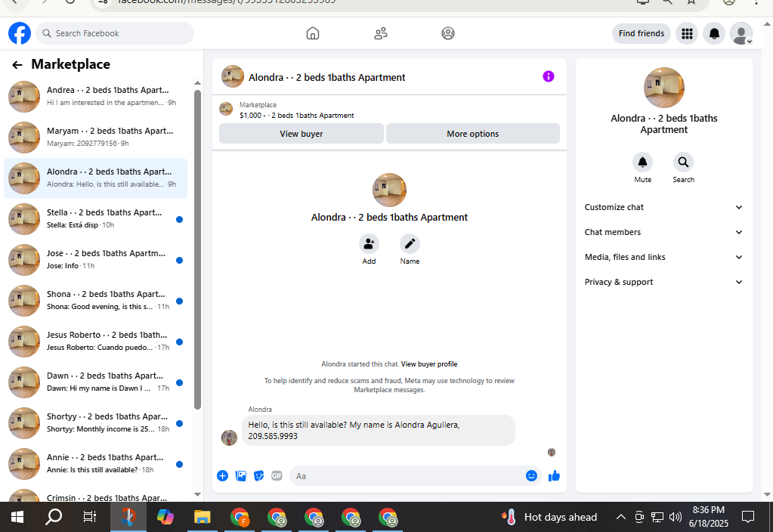Open the Marketplace listing $1,000 apartment link
The image size is (773, 532).
pos(297,116)
